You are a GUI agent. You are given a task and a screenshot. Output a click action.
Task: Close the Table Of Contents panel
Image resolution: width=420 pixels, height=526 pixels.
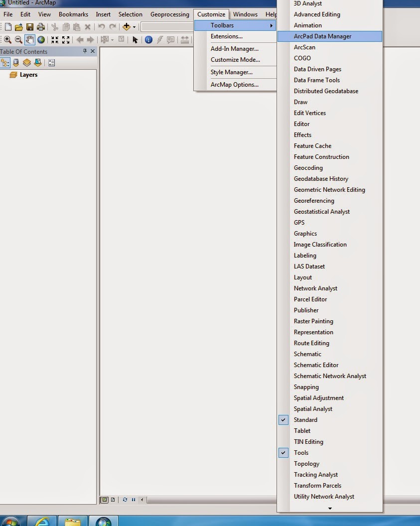click(93, 51)
